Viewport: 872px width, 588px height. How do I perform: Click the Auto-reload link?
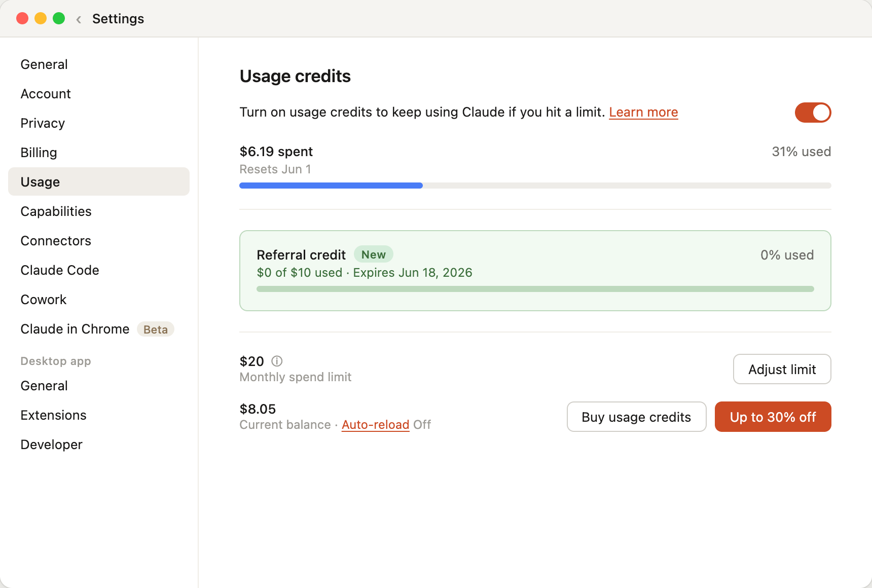pyautogui.click(x=375, y=425)
